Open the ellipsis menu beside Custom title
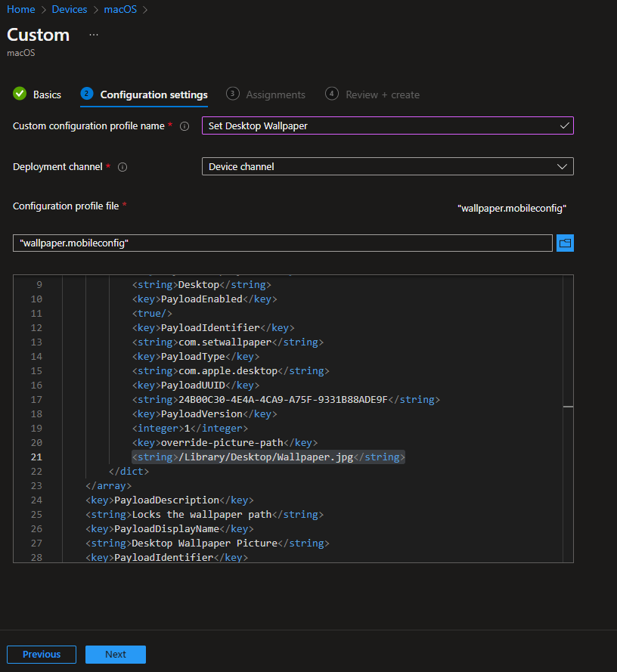Screen dimensions: 617x672 [x=94, y=35]
